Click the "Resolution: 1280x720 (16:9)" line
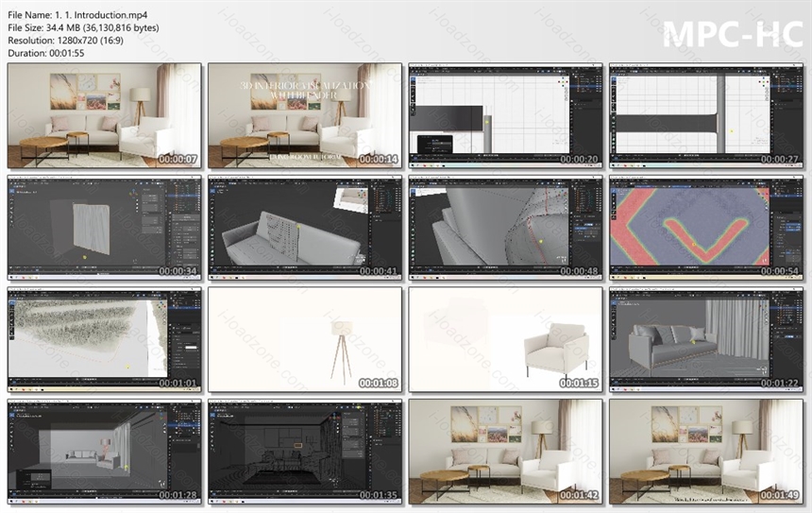The image size is (812, 513). (66, 41)
